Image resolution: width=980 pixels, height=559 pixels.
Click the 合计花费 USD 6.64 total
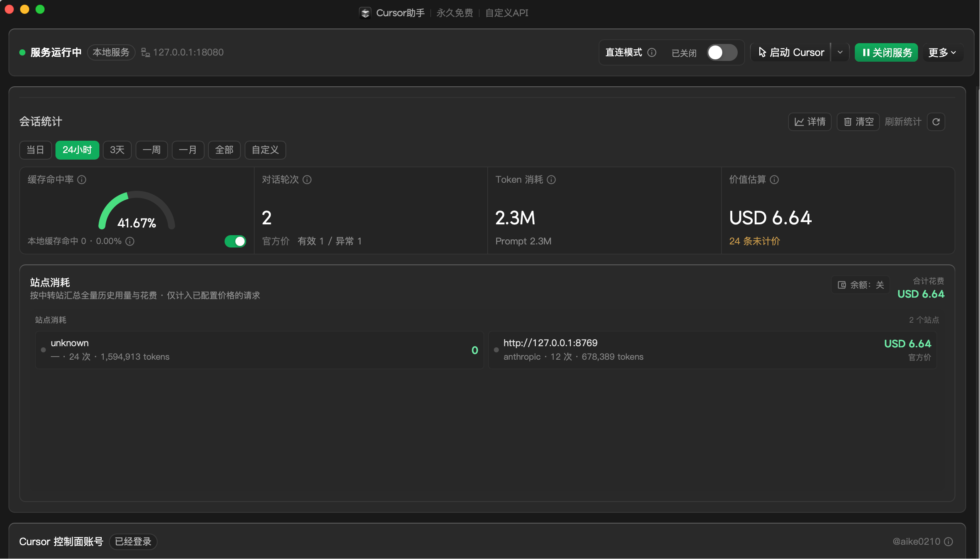pyautogui.click(x=921, y=288)
